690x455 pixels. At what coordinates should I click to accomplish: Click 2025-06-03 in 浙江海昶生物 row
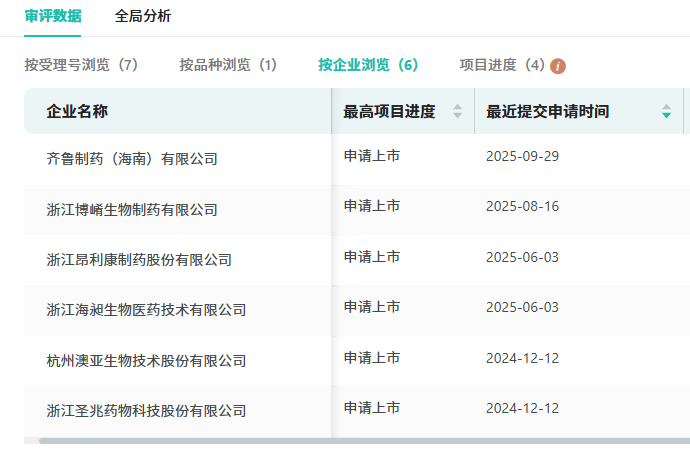522,308
